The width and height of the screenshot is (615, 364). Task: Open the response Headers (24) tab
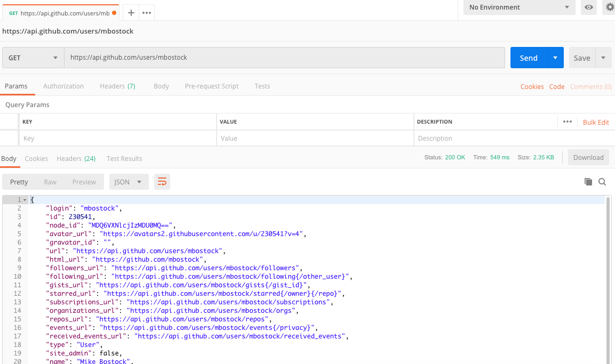point(76,159)
